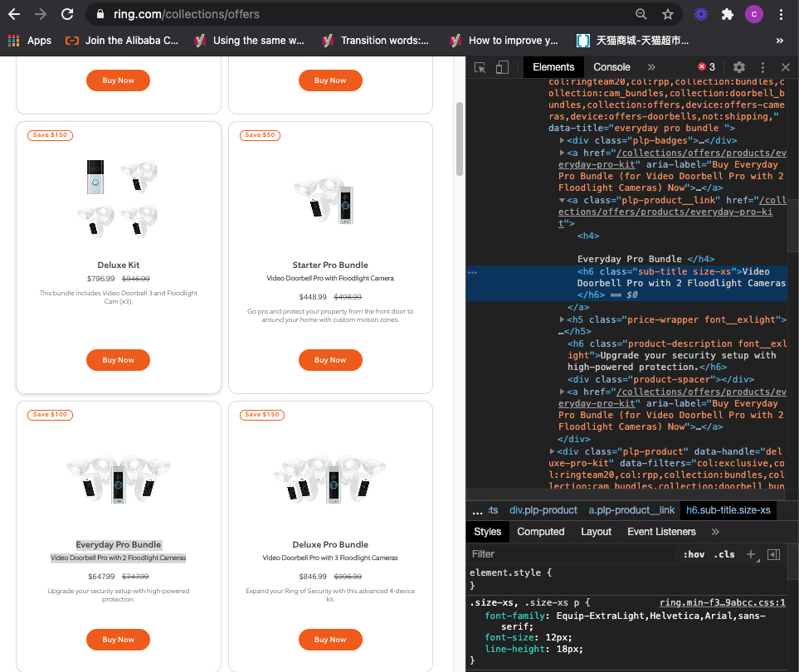
Task: Open the DevTools three-dot options menu
Action: coord(762,67)
